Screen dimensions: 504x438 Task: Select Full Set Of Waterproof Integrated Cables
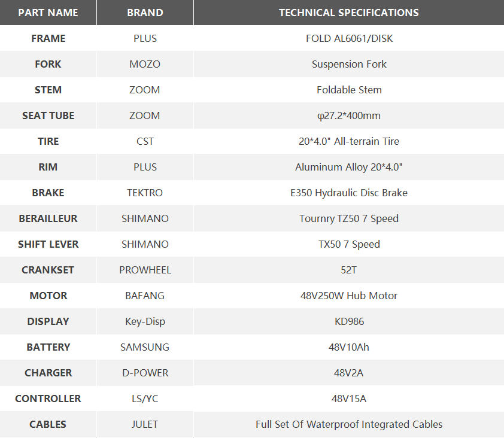(349, 424)
